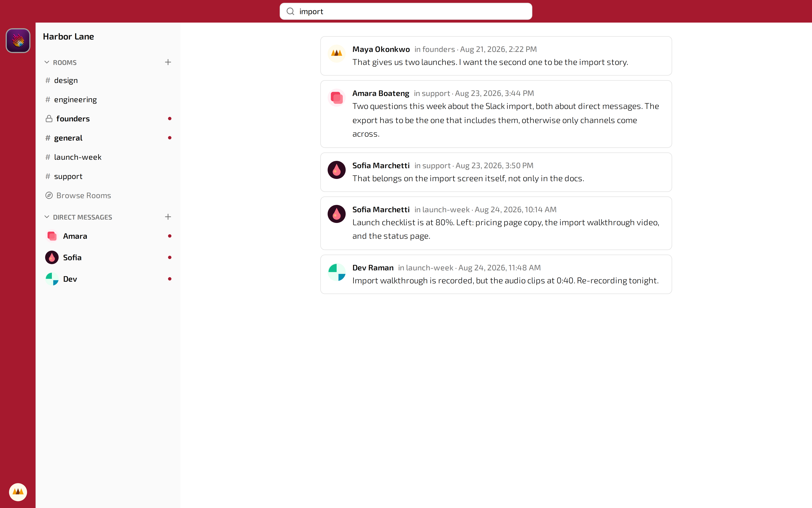Open Amara Boateng's Slack import message result

[x=496, y=114]
